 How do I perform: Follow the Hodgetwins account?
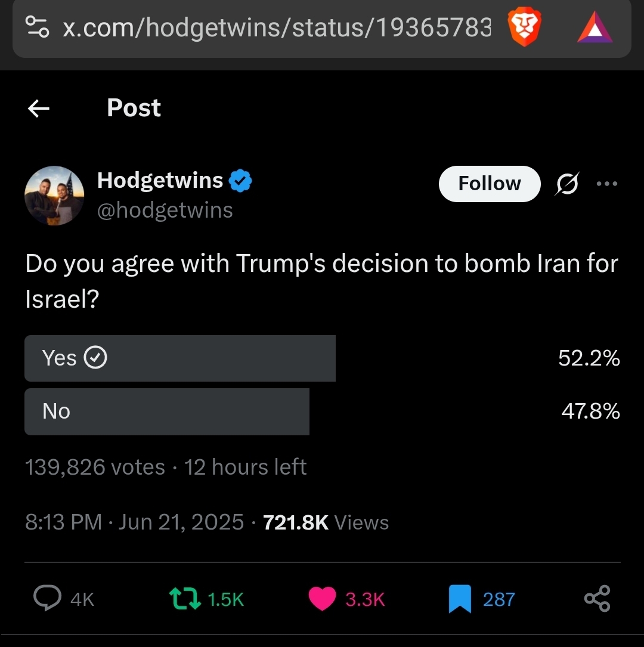click(489, 184)
